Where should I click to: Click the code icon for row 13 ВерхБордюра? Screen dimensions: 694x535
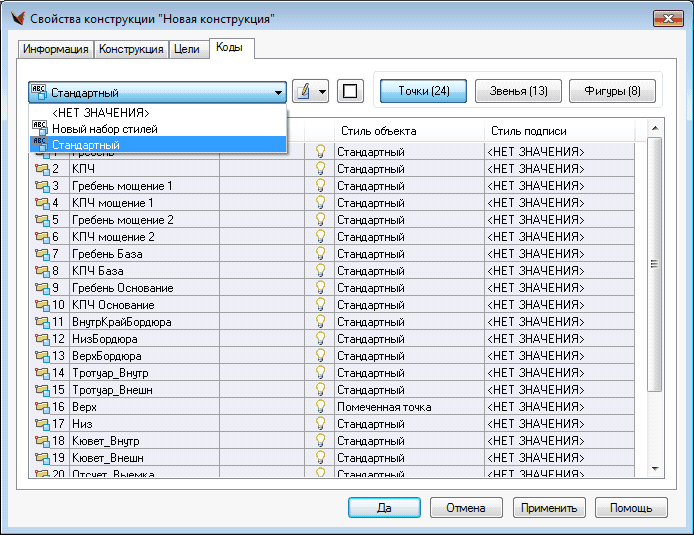tap(42, 356)
